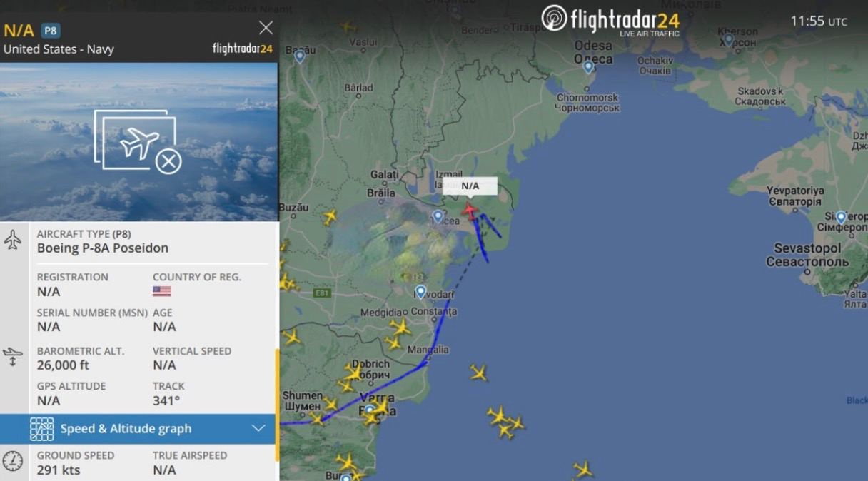Click the ground speed gauge icon
The height and width of the screenshot is (481, 868).
click(13, 461)
